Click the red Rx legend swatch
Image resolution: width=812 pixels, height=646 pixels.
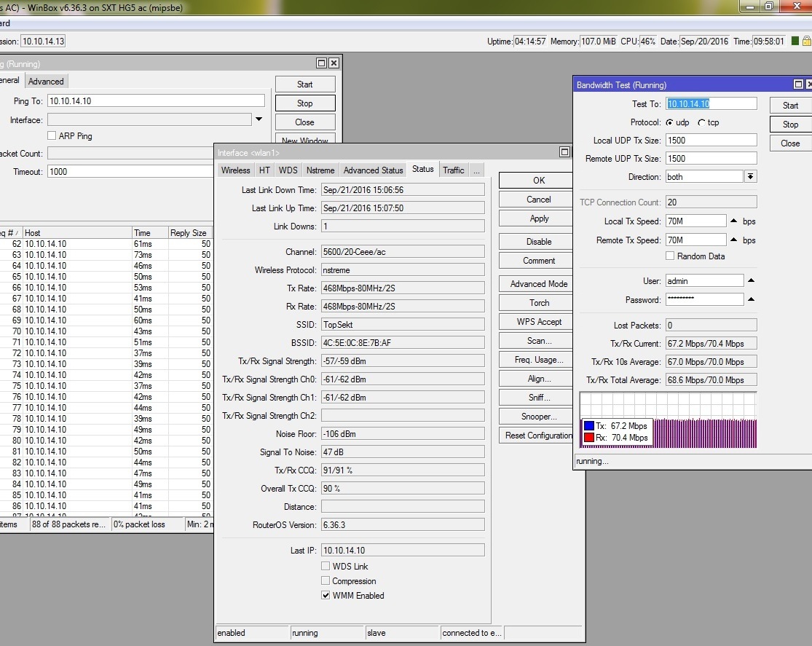tap(589, 437)
